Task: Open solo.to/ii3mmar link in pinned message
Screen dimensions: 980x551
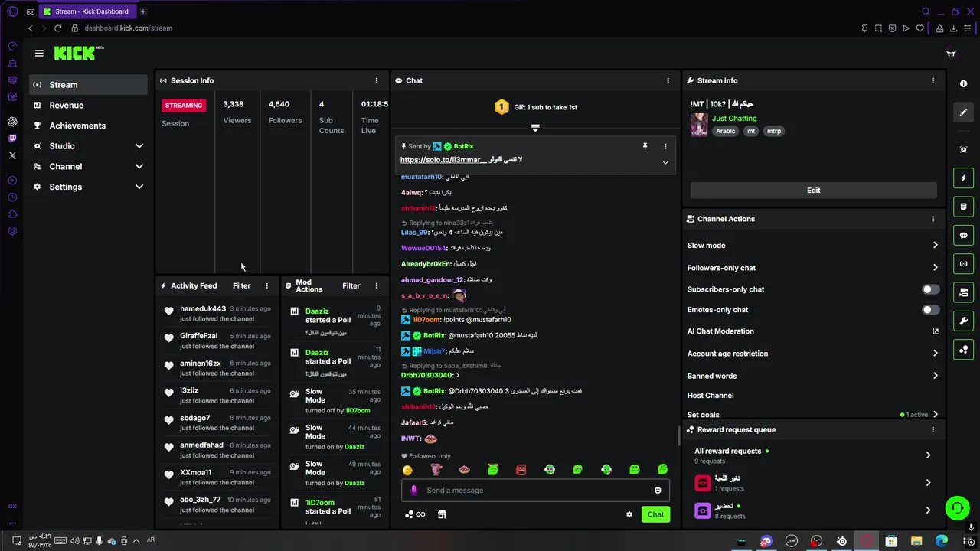Action: click(x=443, y=160)
